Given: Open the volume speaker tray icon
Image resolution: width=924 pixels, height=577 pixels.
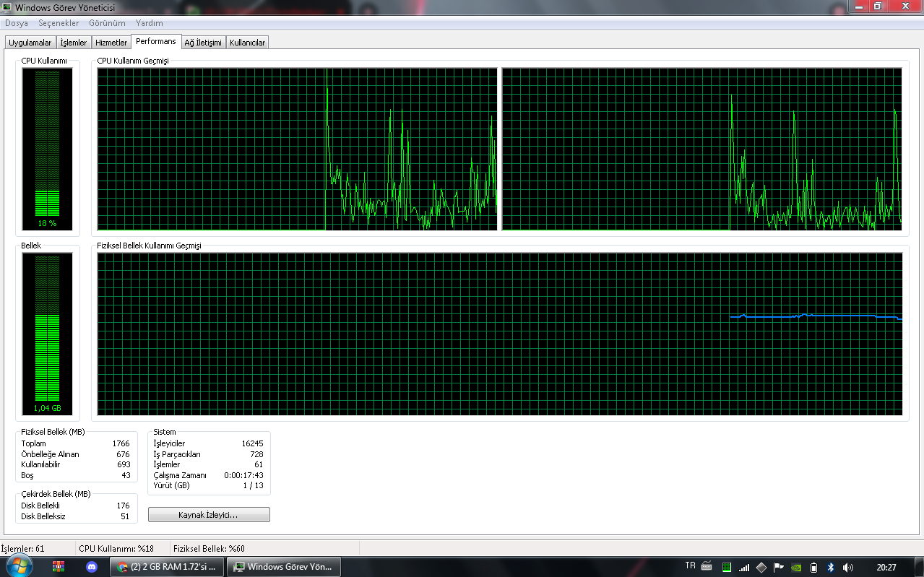Looking at the screenshot, I should tap(848, 567).
